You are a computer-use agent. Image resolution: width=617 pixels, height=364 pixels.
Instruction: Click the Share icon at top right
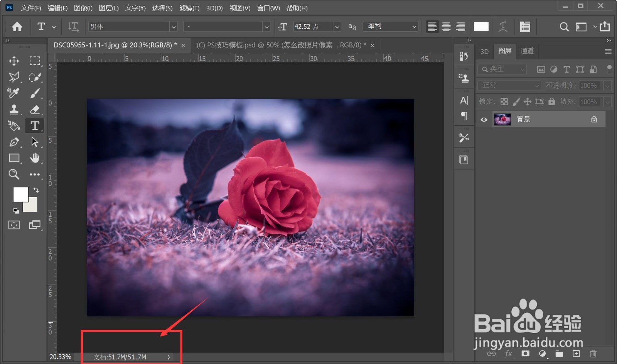pos(605,26)
